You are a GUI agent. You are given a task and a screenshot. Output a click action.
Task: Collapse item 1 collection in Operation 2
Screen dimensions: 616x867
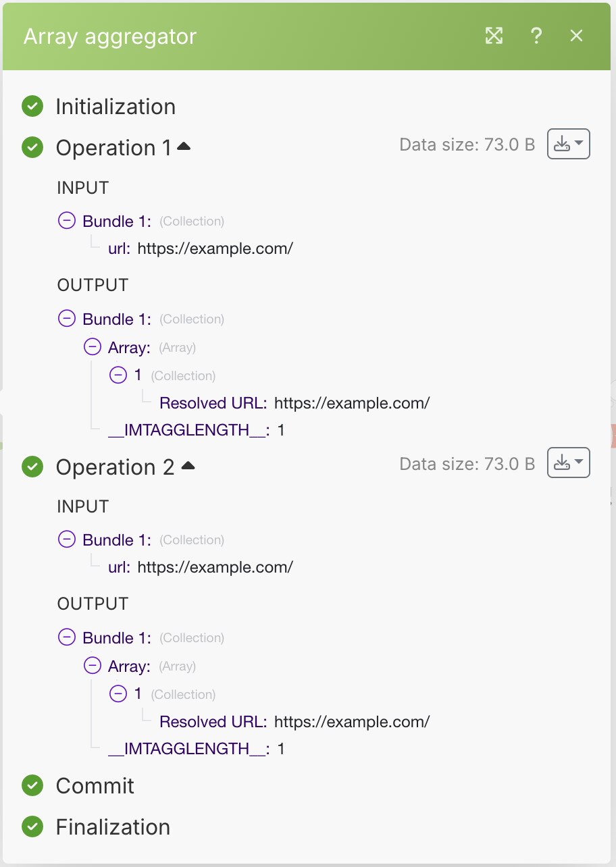point(118,693)
